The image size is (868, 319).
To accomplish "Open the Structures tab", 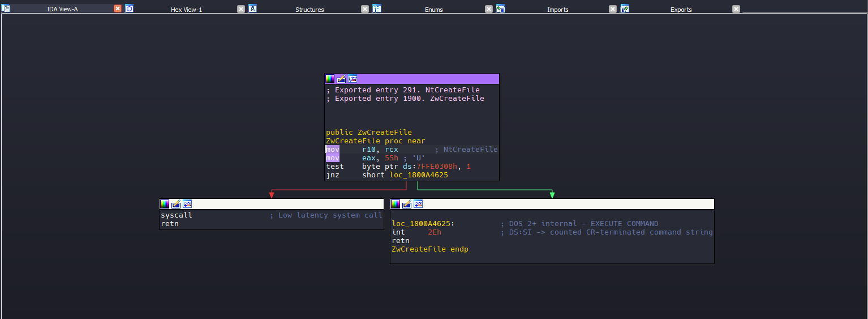I will coord(310,9).
